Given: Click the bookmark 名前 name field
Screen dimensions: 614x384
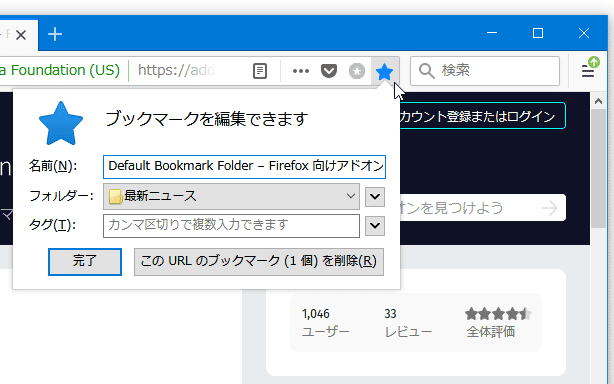Looking at the screenshot, I should (244, 167).
